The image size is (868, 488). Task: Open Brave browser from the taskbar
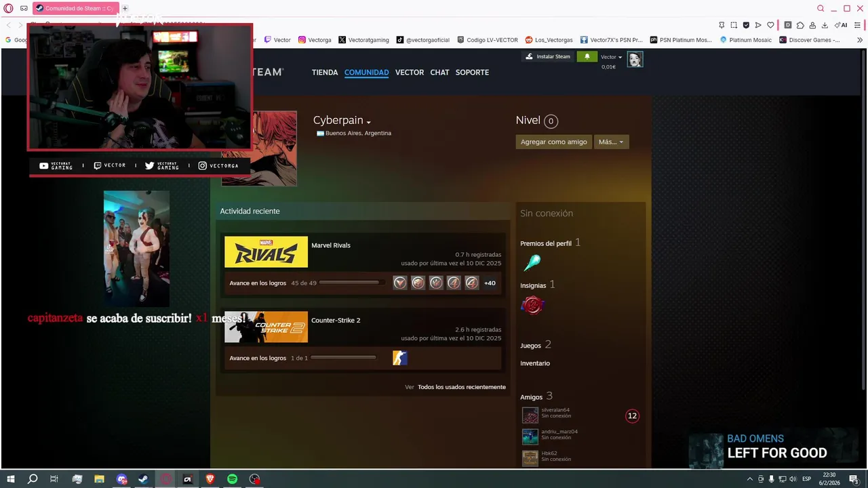pos(210,479)
